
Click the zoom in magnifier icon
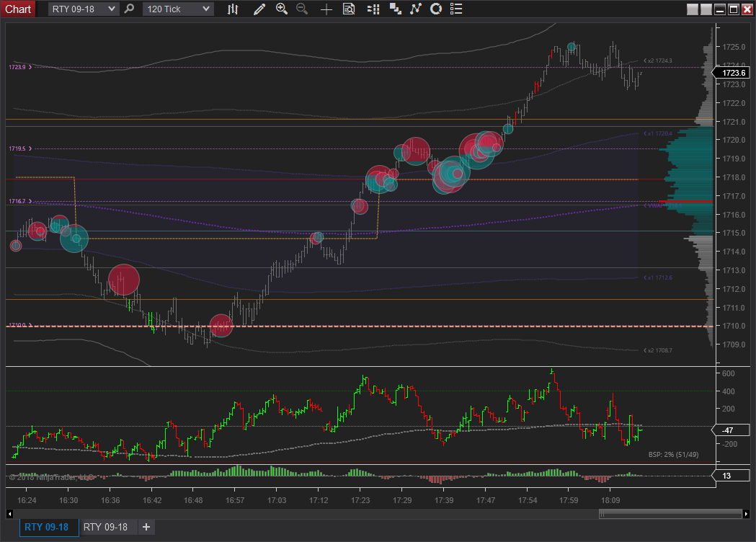click(282, 9)
